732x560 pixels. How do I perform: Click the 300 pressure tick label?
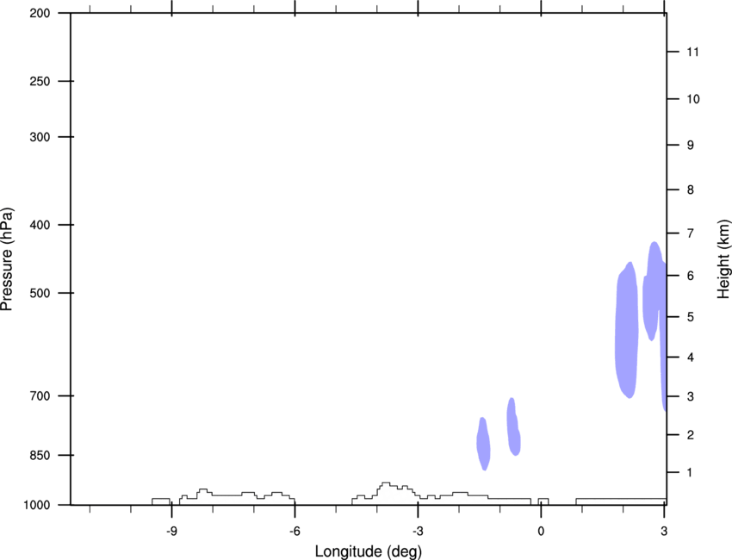(40, 137)
